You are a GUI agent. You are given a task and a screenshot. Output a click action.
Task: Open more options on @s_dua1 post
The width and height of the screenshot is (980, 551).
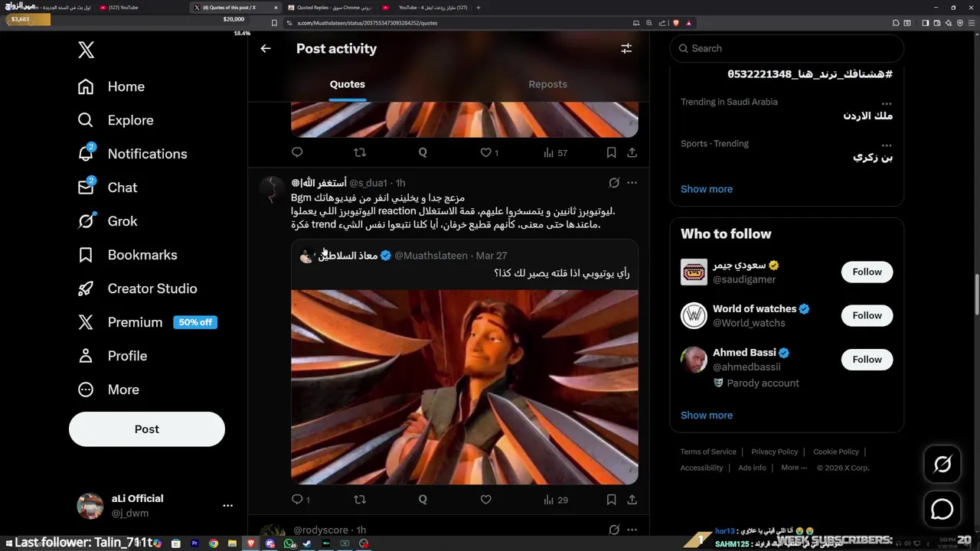pyautogui.click(x=632, y=183)
